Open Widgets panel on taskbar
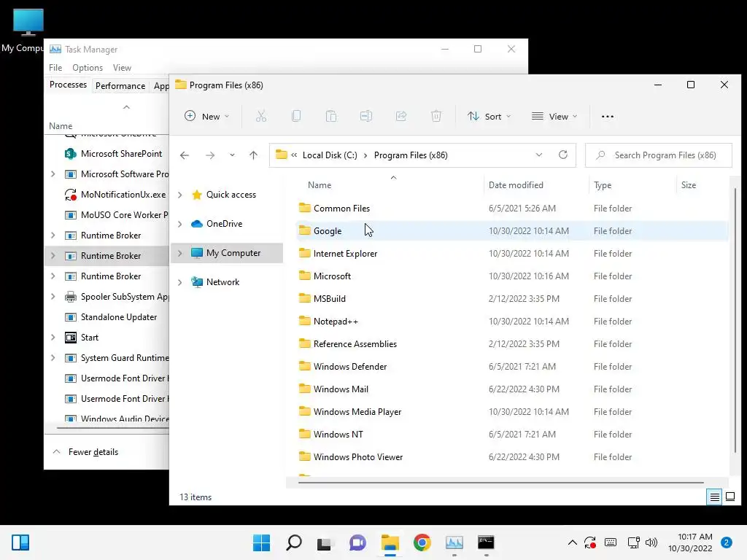This screenshot has width=747, height=560. tap(20, 542)
